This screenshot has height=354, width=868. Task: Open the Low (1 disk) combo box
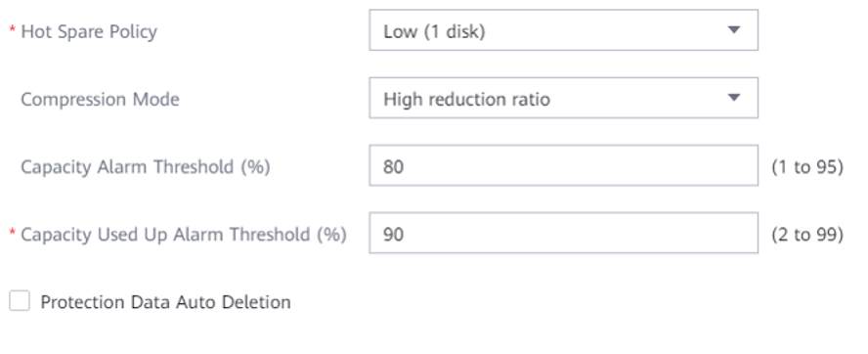click(x=564, y=30)
